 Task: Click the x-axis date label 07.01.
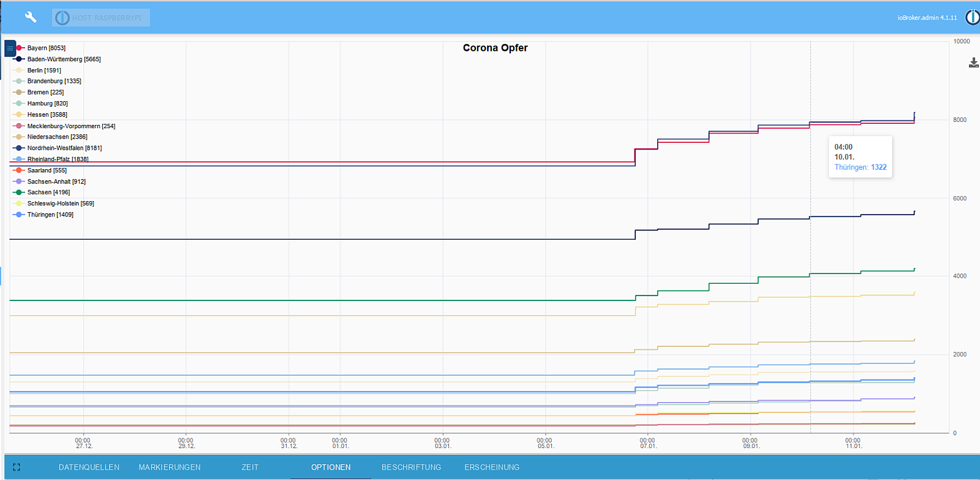649,446
